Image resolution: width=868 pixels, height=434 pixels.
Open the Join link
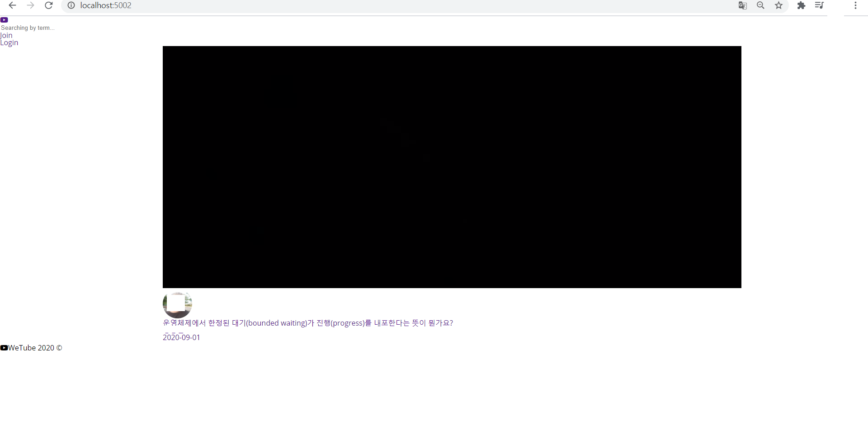click(6, 35)
